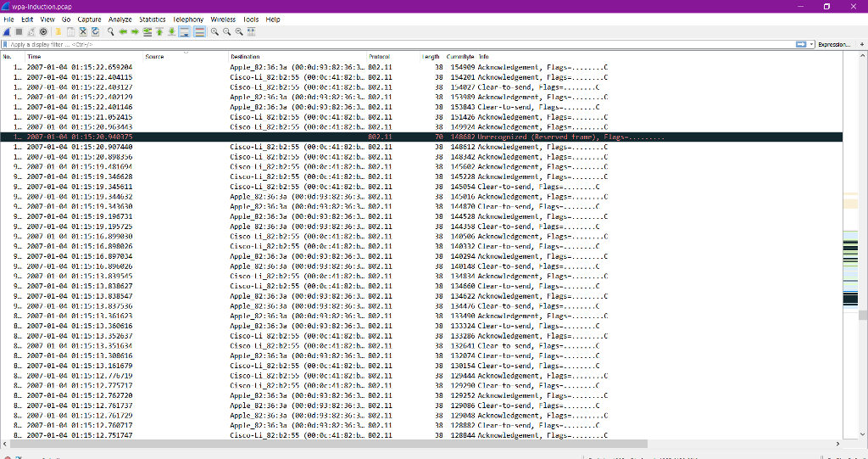Toggle auto-scroll during live capture
Image resolution: width=868 pixels, height=459 pixels.
point(184,32)
